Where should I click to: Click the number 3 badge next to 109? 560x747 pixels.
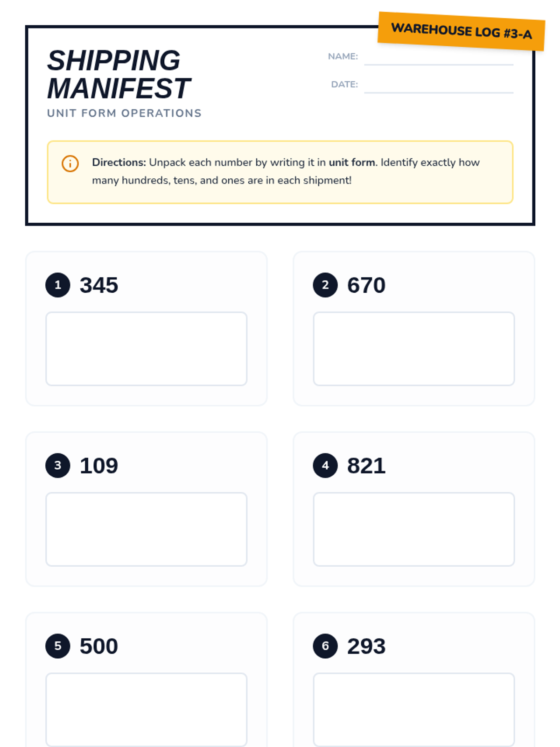pos(58,465)
